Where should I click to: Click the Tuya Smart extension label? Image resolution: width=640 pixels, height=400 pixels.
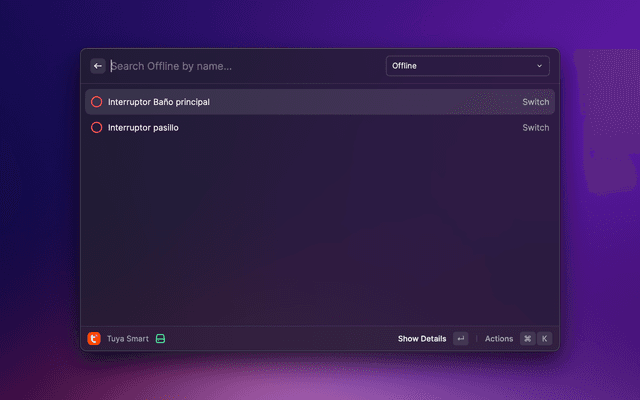(128, 339)
